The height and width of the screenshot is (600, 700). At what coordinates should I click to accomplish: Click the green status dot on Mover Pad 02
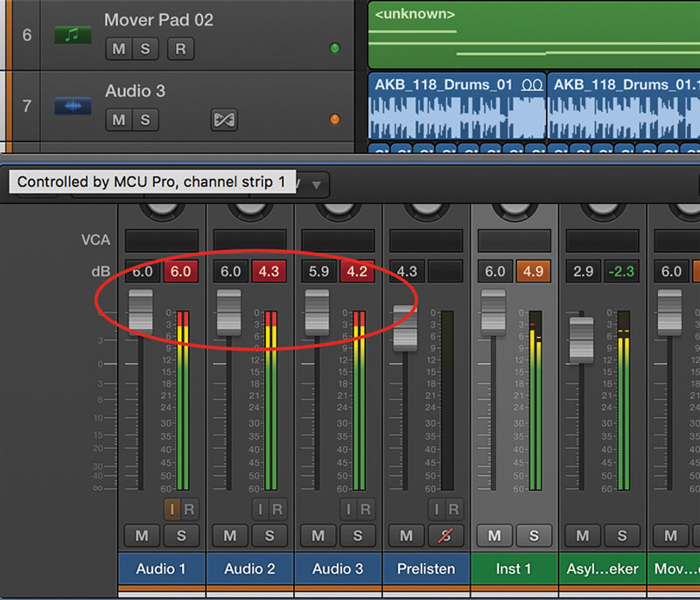click(x=334, y=48)
